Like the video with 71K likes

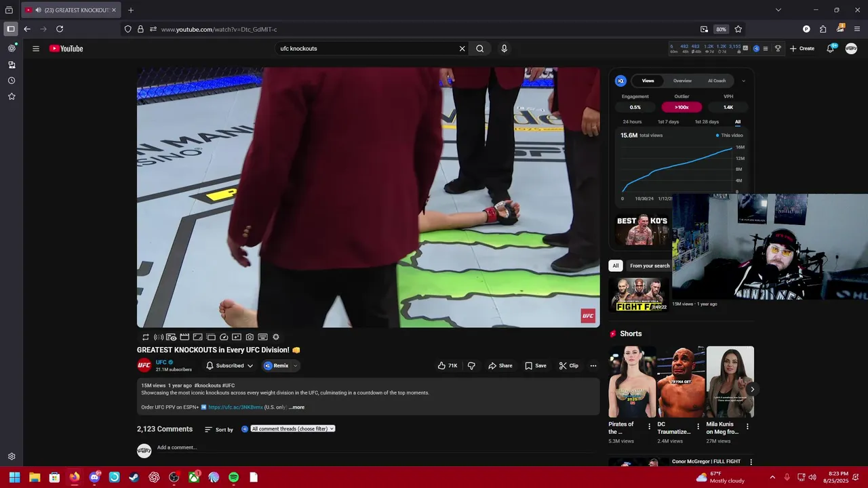448,365
